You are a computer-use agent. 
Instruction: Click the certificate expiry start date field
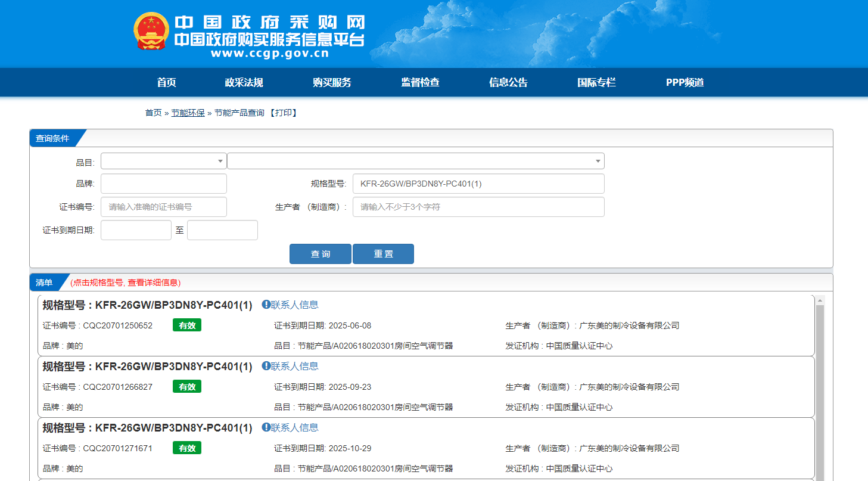(x=136, y=230)
